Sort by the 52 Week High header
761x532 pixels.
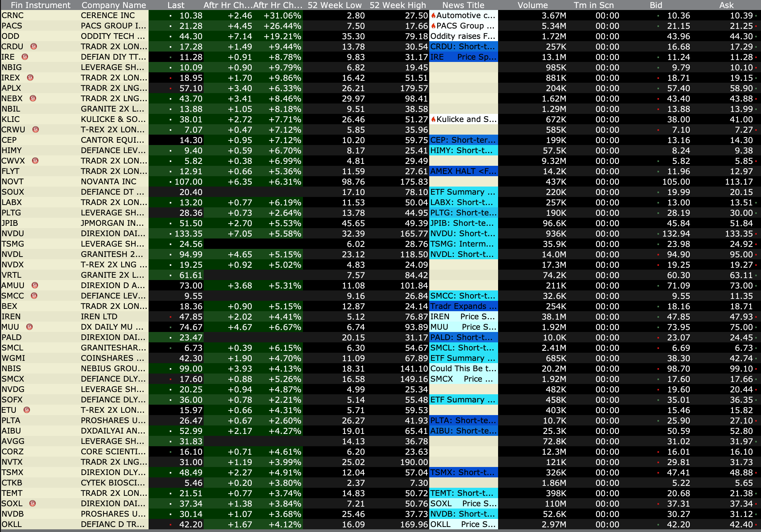tap(398, 5)
